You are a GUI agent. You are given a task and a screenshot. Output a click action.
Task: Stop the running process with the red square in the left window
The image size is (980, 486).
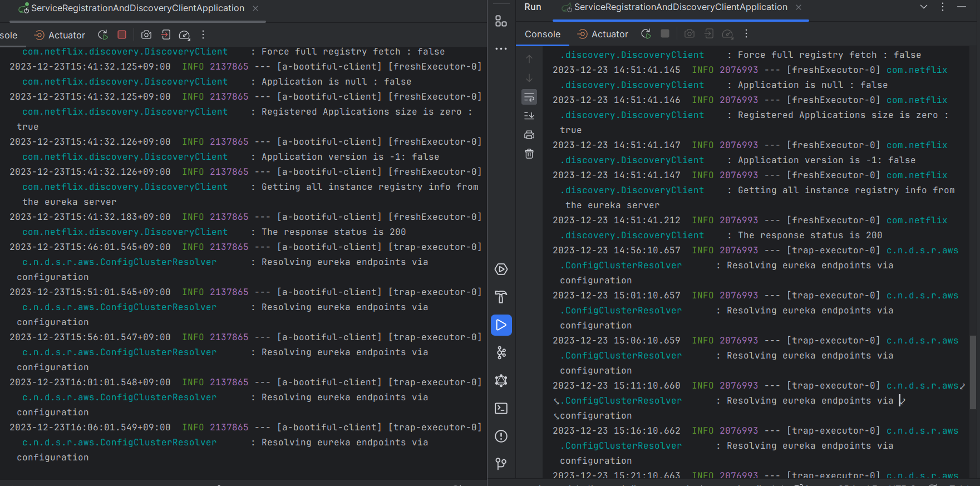tap(122, 35)
